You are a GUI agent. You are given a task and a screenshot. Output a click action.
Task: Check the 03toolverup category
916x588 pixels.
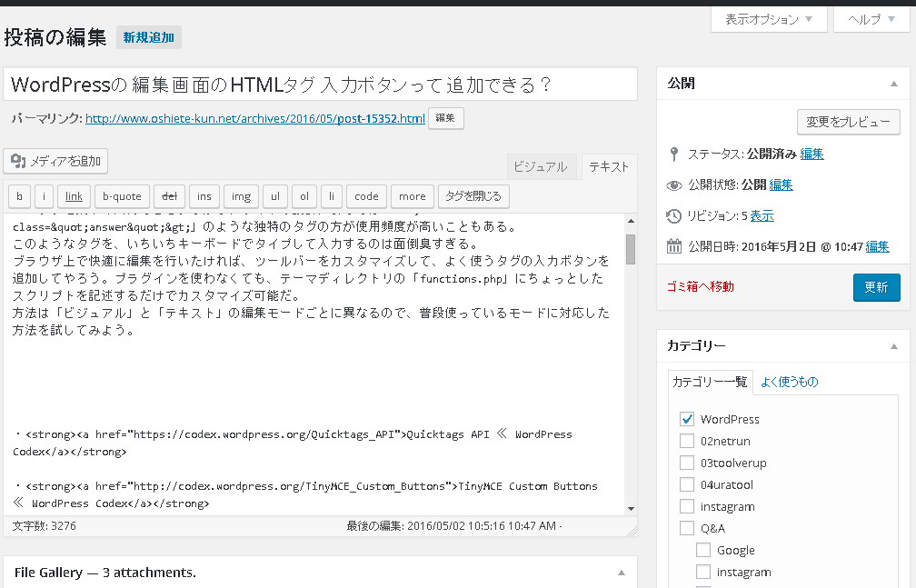click(687, 463)
